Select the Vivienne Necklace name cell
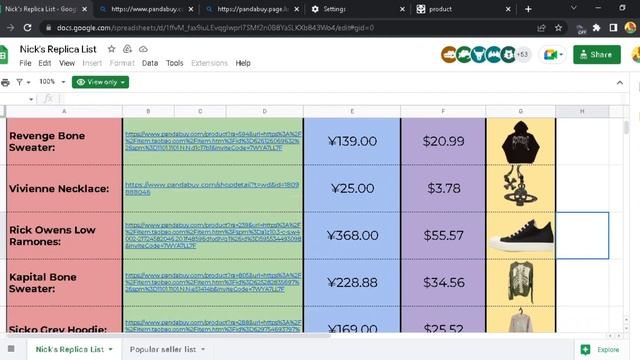This screenshot has width=640, height=360. pos(64,188)
